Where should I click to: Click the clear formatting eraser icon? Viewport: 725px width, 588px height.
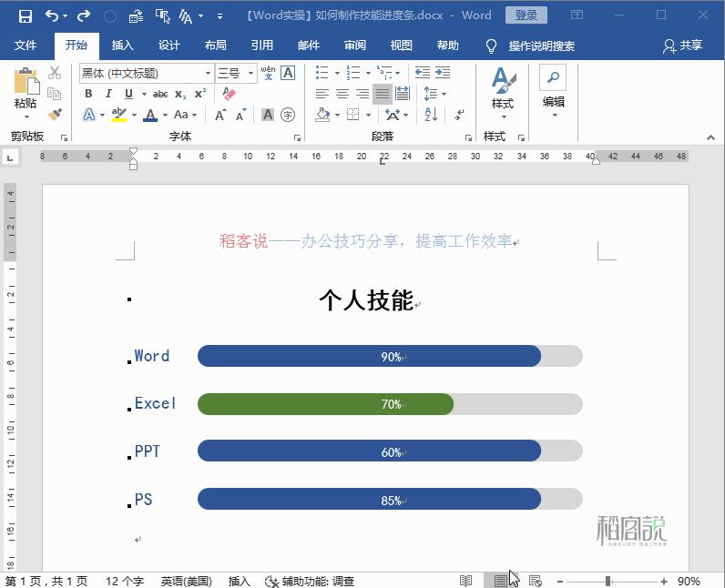click(x=229, y=94)
